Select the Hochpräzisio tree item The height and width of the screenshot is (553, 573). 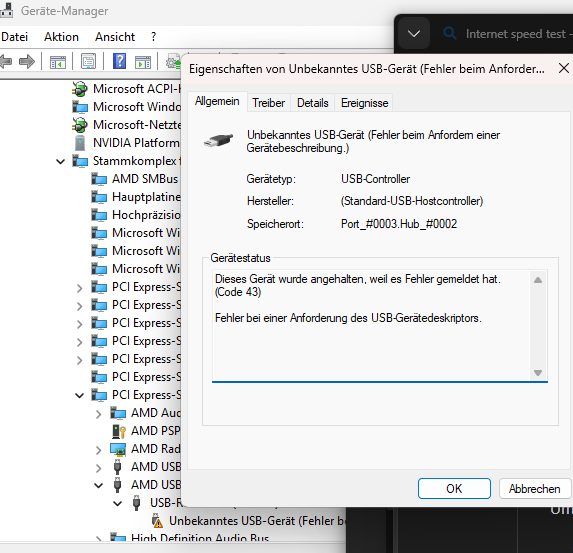tap(146, 215)
